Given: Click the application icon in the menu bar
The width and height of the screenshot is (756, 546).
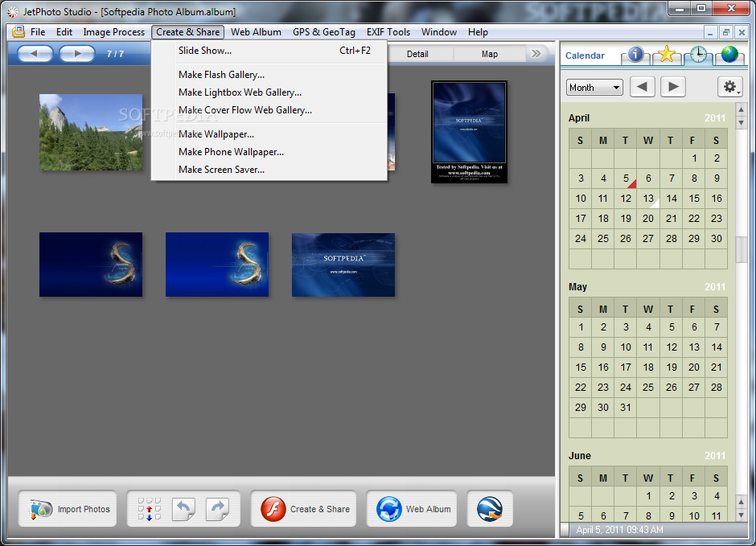Looking at the screenshot, I should pos(18,32).
